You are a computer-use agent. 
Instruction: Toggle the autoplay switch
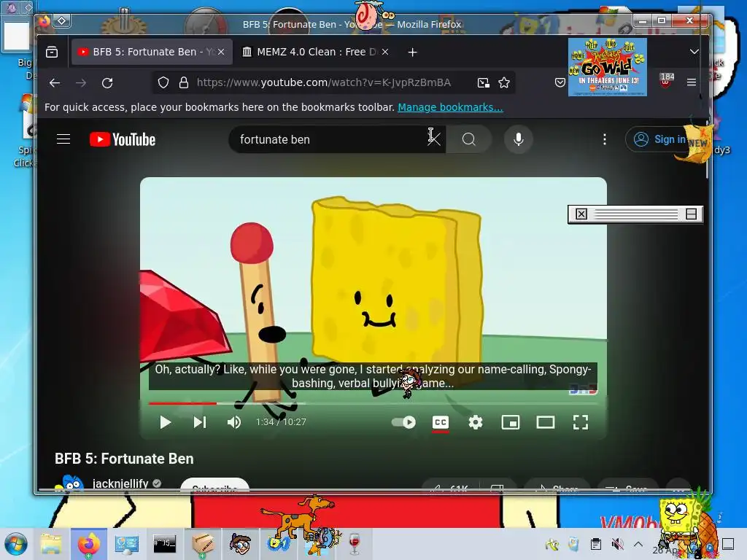[x=403, y=422]
